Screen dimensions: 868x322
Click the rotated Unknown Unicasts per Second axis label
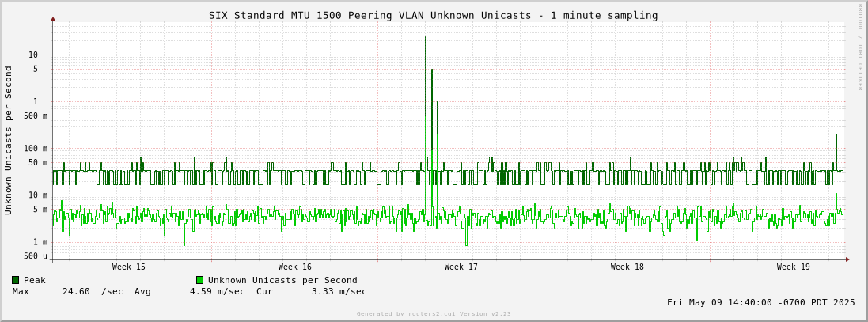point(9,140)
